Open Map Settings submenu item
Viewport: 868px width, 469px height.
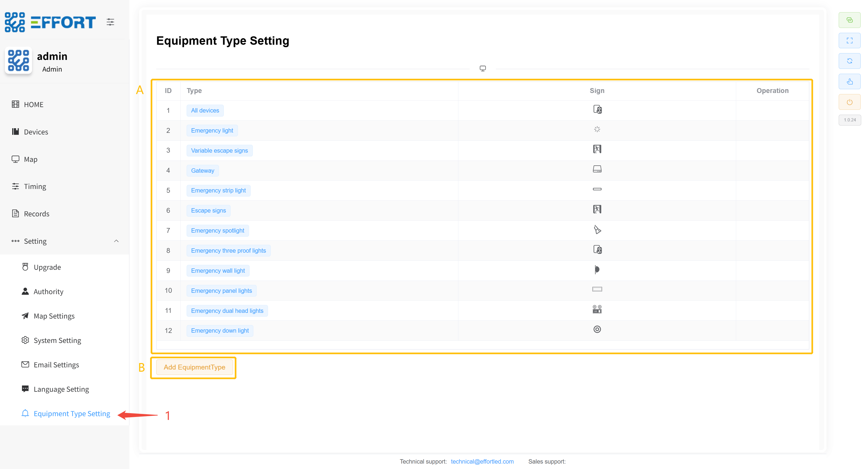tap(54, 316)
